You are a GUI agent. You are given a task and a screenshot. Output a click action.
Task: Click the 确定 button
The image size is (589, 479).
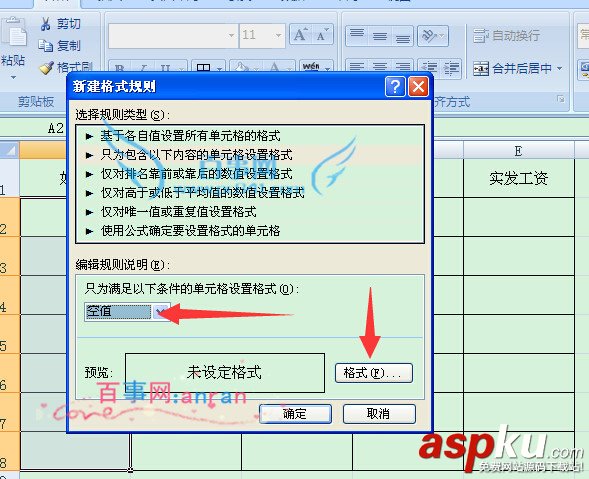295,414
